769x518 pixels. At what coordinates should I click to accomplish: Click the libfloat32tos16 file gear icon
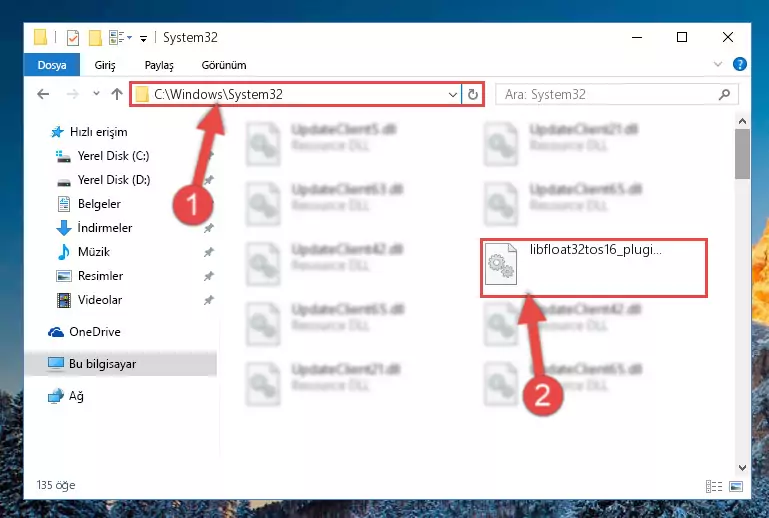point(501,264)
